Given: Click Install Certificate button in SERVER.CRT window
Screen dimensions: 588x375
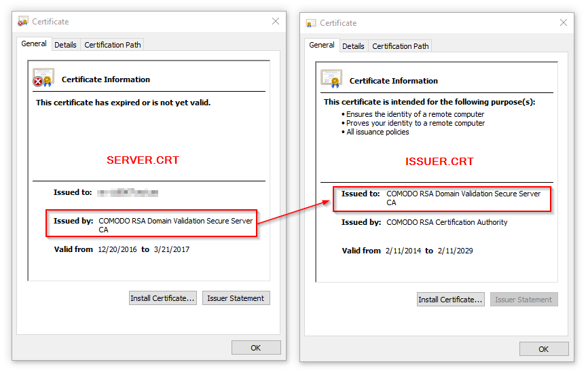Looking at the screenshot, I should (163, 298).
